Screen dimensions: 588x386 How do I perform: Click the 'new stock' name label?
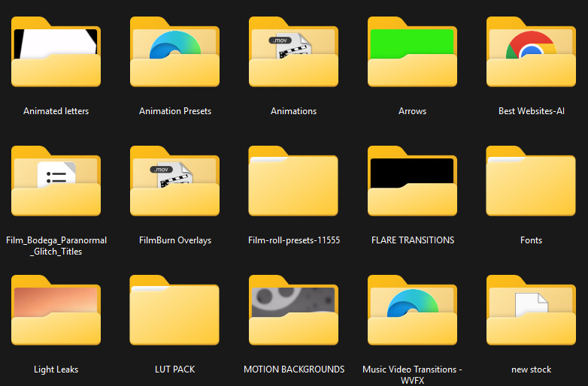click(x=531, y=369)
